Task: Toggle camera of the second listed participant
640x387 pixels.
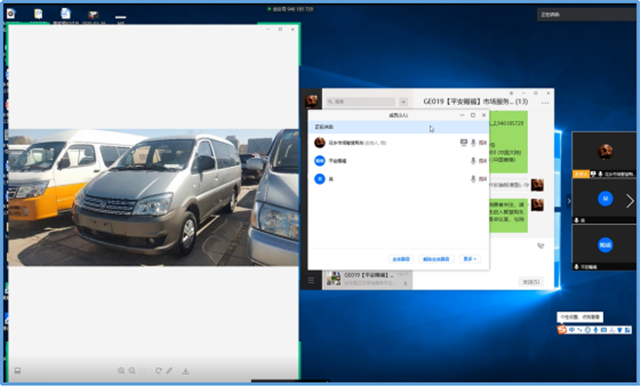Action: [x=483, y=161]
